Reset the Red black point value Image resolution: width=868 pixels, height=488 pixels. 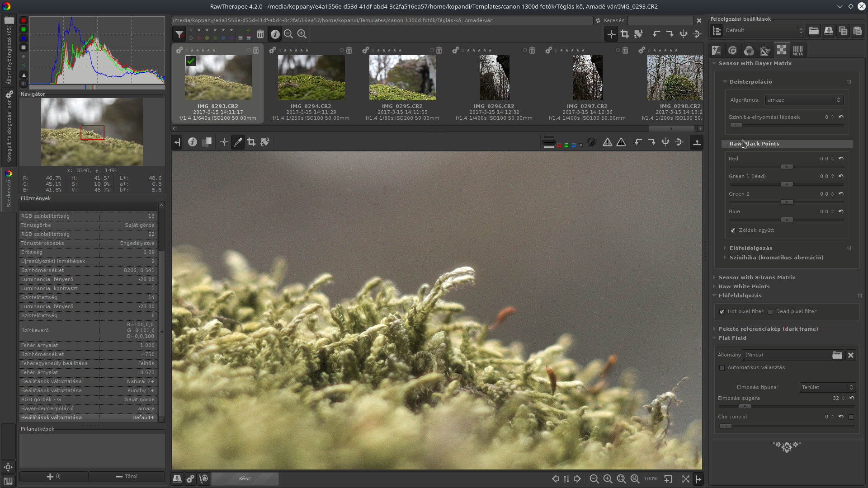[x=841, y=159]
